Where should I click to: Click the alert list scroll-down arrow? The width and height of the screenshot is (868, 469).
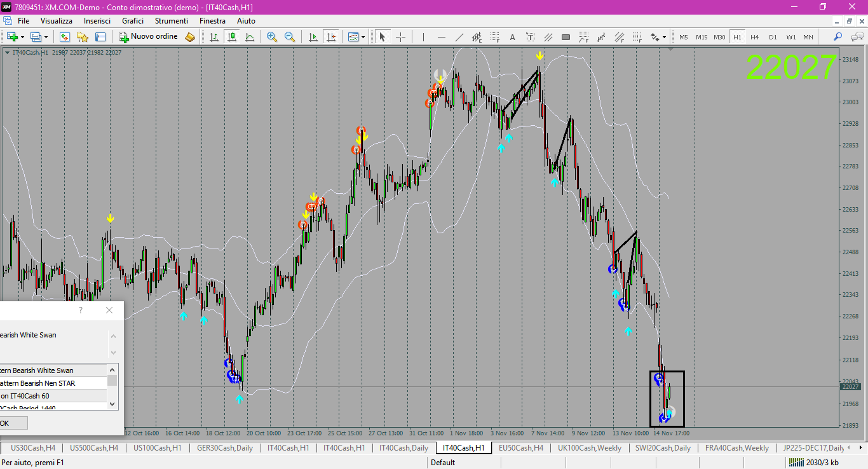112,404
